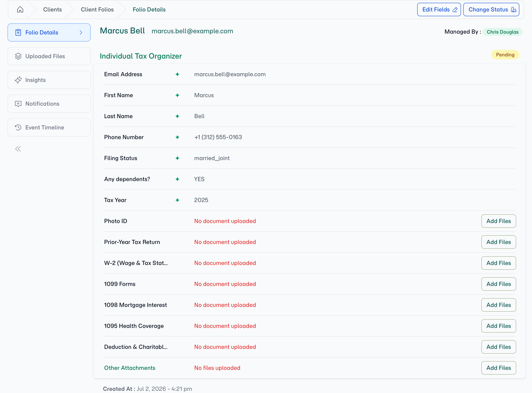Click First Name value Marcus
Screen dimensions: 532x393
click(x=204, y=95)
